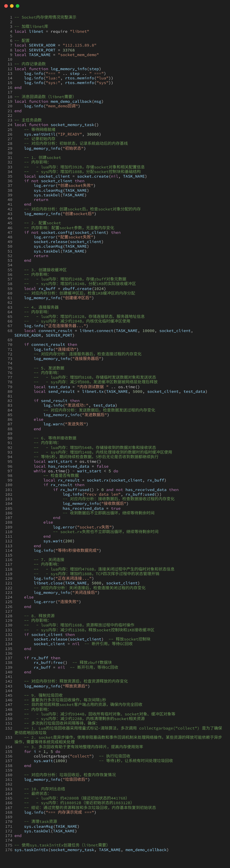This screenshot has width=230, height=868.
Task: Click 'rx_buff = nil' on line 139
Action: pyautogui.click(x=49, y=667)
